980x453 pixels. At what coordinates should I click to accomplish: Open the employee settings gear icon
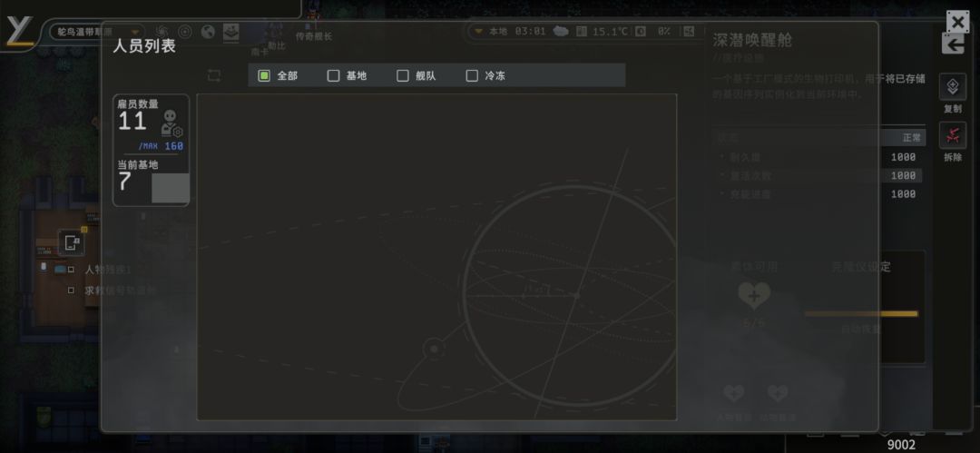coord(178,132)
